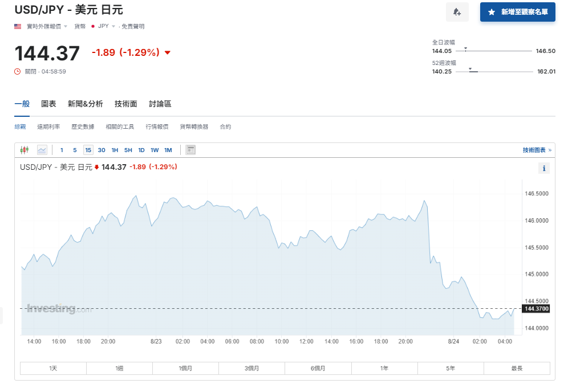This screenshot has height=392, width=568.
Task: Open the chart info 'i' icon
Action: [544, 168]
